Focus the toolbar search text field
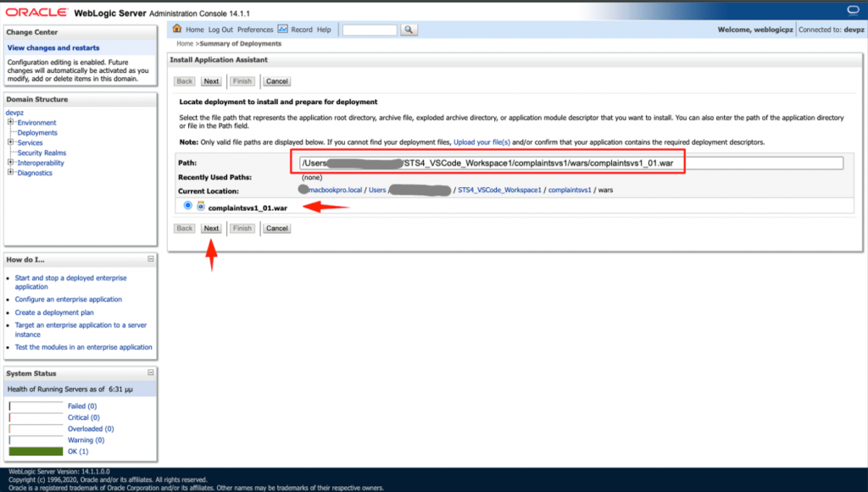Image resolution: width=868 pixels, height=492 pixels. click(370, 30)
